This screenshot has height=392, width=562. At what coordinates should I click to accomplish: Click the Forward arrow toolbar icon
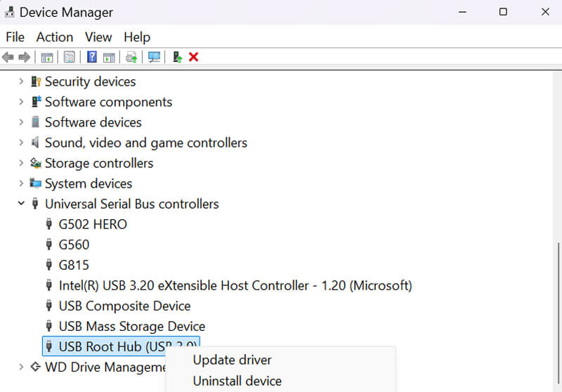pyautogui.click(x=25, y=57)
